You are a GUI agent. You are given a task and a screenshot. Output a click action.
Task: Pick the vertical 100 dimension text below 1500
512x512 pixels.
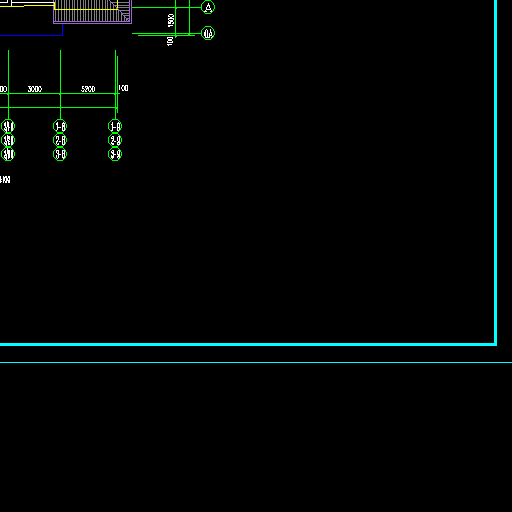[x=170, y=41]
